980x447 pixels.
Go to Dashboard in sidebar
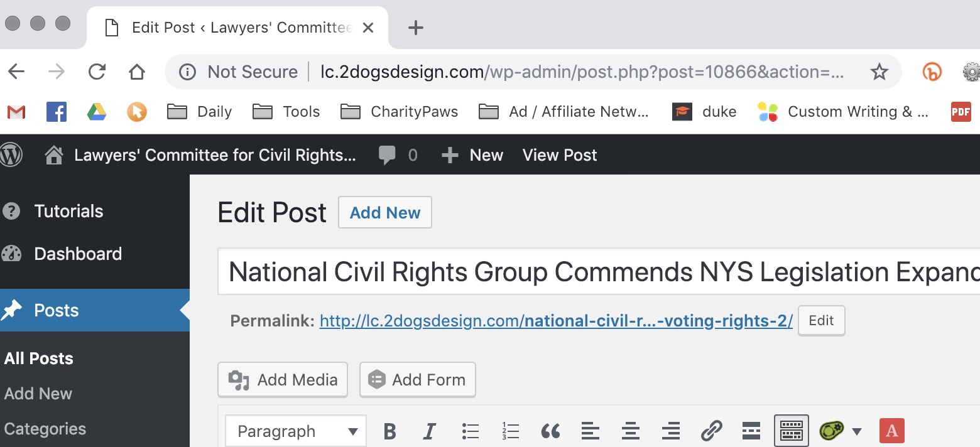77,254
